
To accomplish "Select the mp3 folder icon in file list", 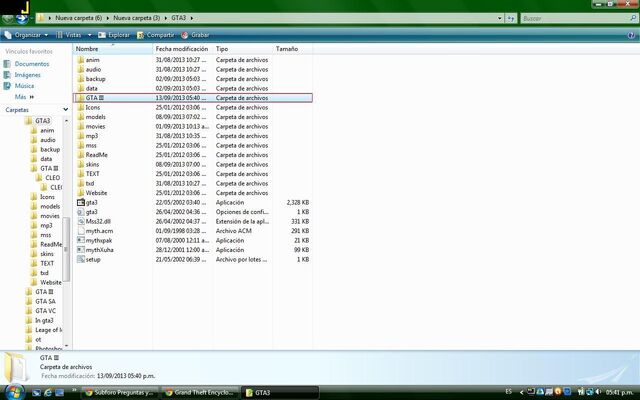I will (80, 136).
